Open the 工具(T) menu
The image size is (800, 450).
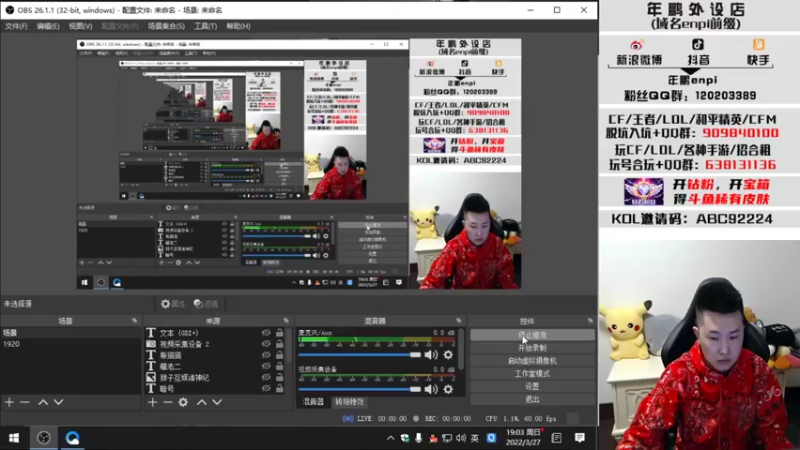(x=205, y=26)
